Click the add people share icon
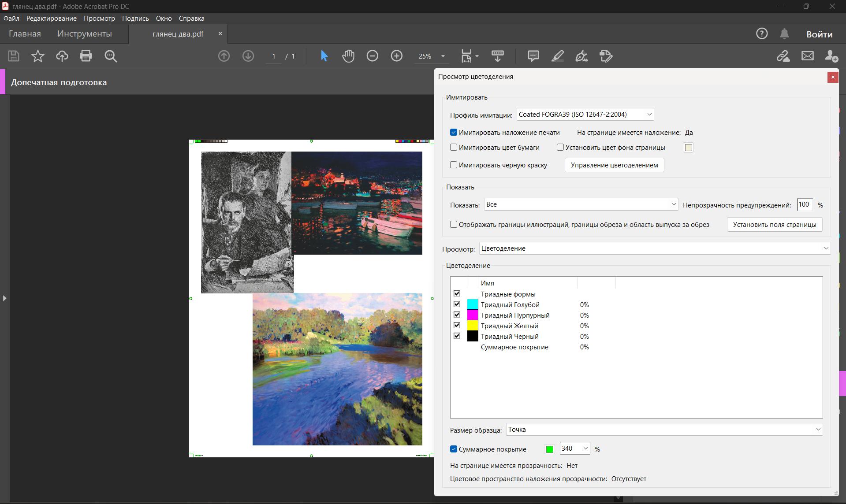Screen dimensions: 846x504 pyautogui.click(x=831, y=56)
